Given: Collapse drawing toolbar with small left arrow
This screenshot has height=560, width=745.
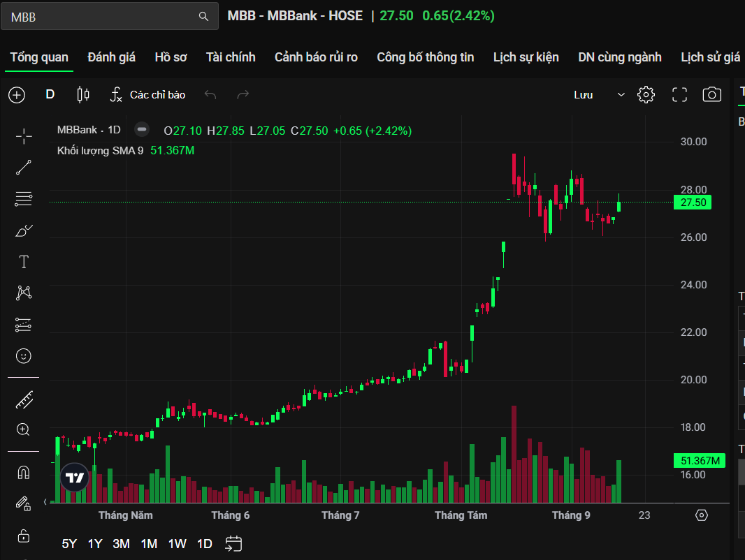Looking at the screenshot, I should (45, 501).
